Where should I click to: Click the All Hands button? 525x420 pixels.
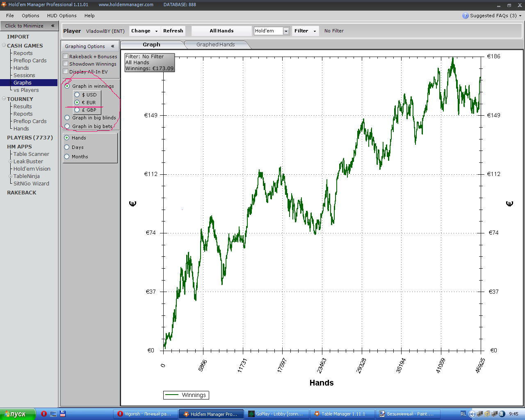pyautogui.click(x=221, y=31)
